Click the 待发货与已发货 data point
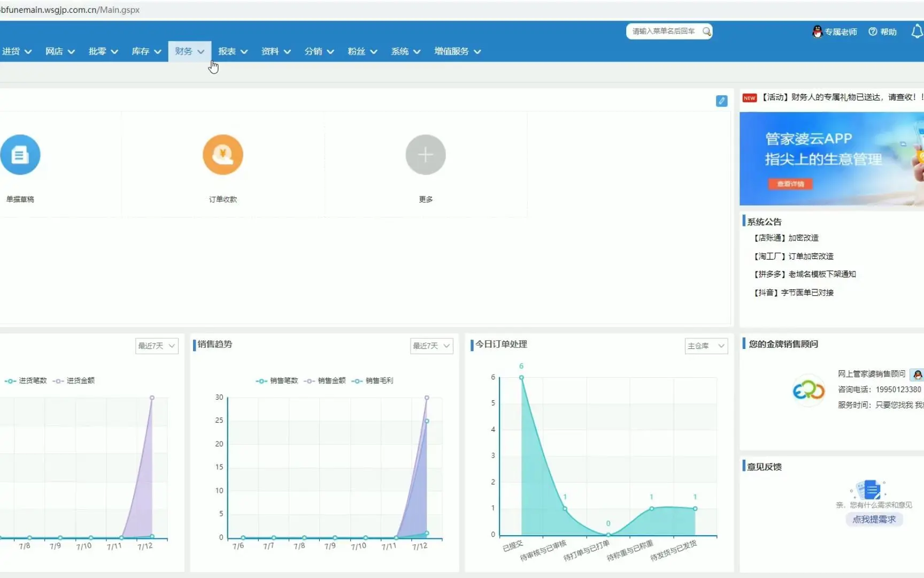This screenshot has height=578, width=924. coord(695,508)
